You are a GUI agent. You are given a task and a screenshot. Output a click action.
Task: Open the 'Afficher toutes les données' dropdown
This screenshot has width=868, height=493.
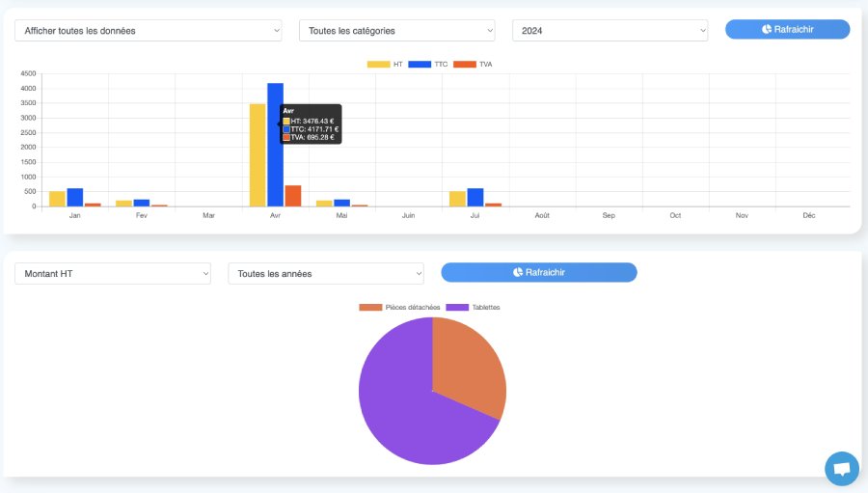148,31
